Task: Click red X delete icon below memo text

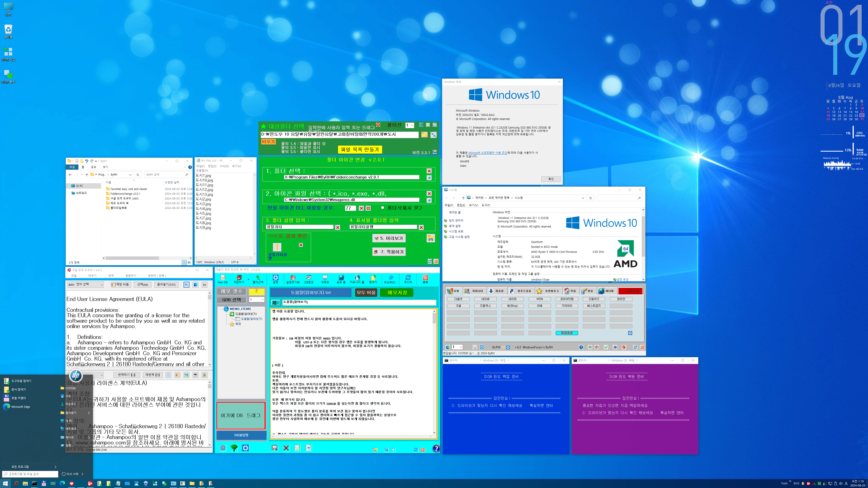Action: point(286,448)
